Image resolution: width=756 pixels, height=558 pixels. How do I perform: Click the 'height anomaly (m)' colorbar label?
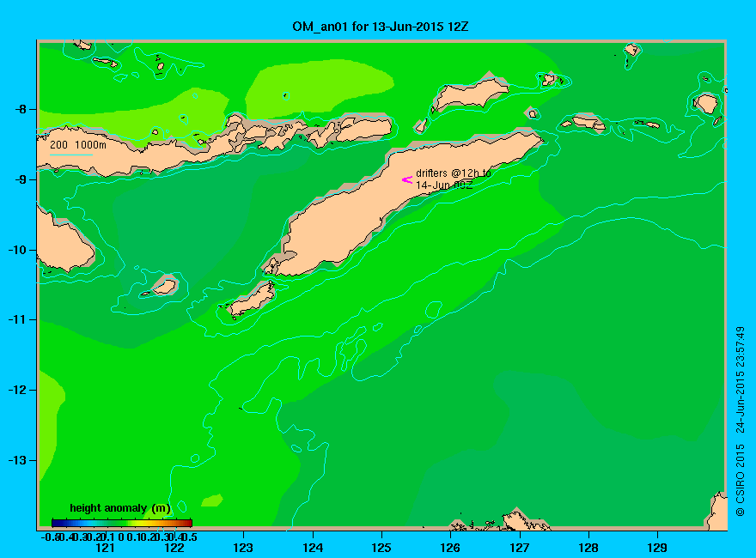point(120,508)
